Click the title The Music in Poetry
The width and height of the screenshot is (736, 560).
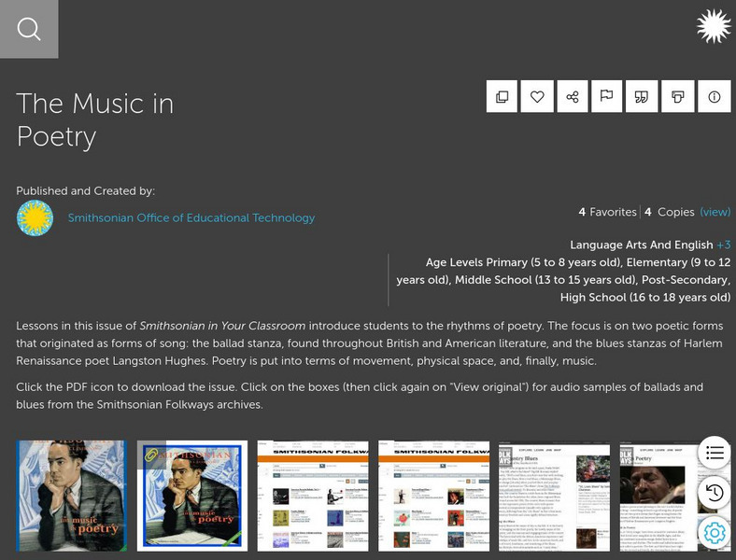[x=95, y=120]
